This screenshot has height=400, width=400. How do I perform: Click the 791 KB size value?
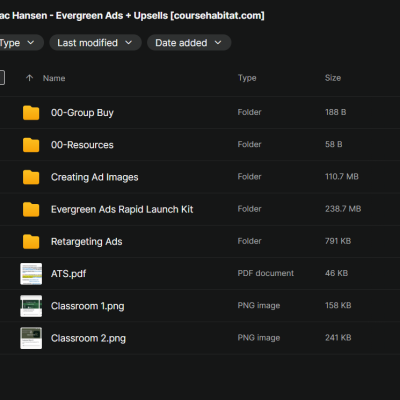coord(338,241)
